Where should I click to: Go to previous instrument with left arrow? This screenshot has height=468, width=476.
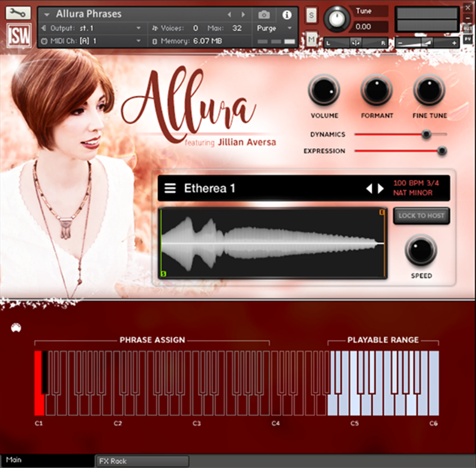click(229, 15)
